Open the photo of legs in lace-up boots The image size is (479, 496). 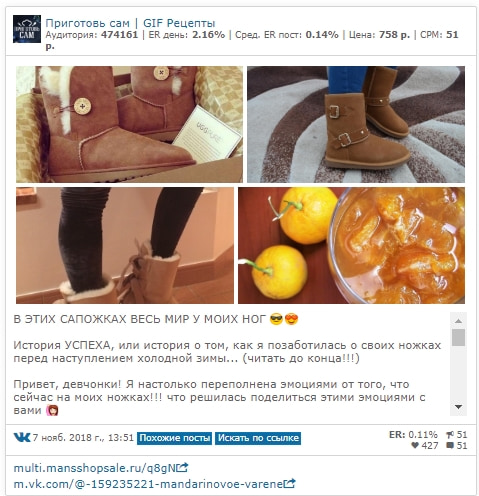click(125, 245)
